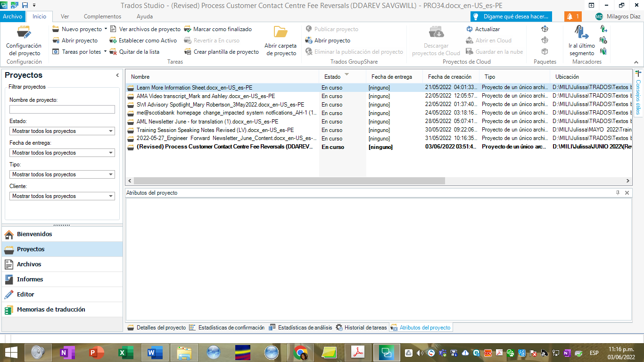Open the Estado filter dropdown
The width and height of the screenshot is (644, 362).
[62, 131]
